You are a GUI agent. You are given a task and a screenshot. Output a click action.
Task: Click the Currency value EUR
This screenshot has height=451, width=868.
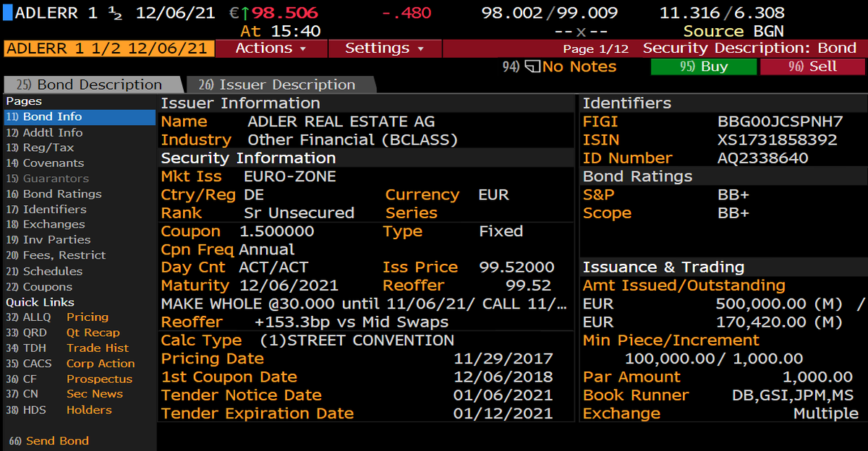pyautogui.click(x=494, y=194)
